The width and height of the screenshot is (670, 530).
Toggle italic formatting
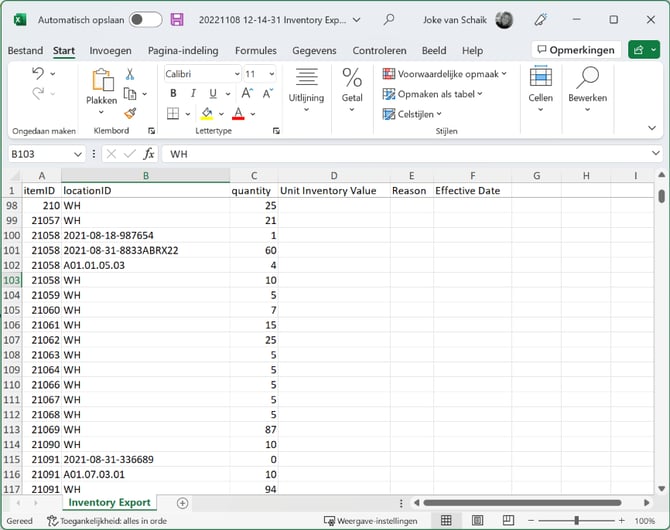190,93
